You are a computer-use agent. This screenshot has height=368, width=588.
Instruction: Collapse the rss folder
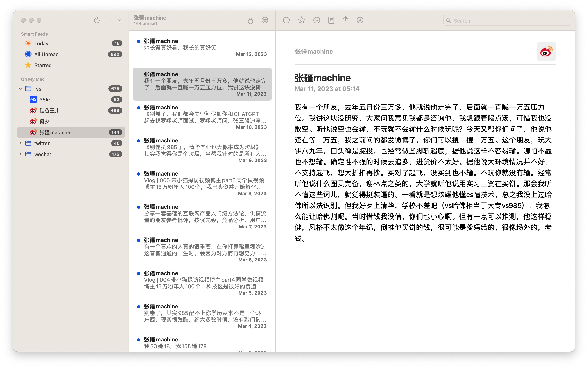click(20, 89)
